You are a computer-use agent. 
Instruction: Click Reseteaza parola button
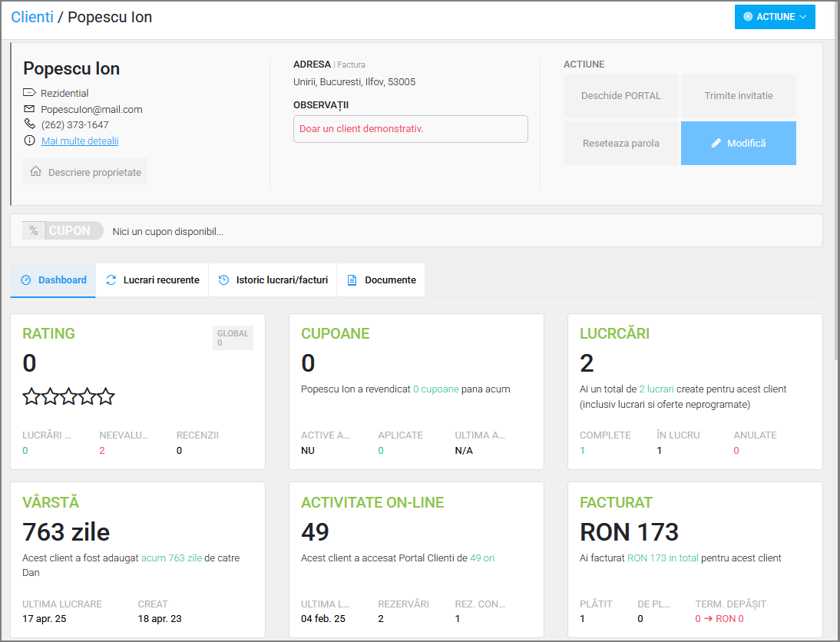pyautogui.click(x=620, y=143)
